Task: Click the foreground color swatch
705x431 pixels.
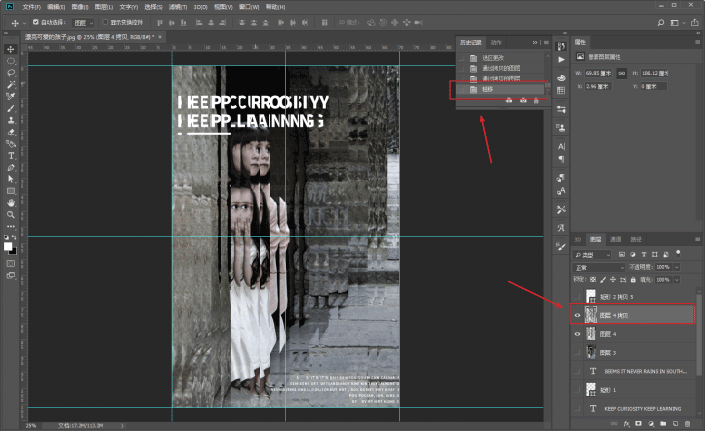Action: 8,246
